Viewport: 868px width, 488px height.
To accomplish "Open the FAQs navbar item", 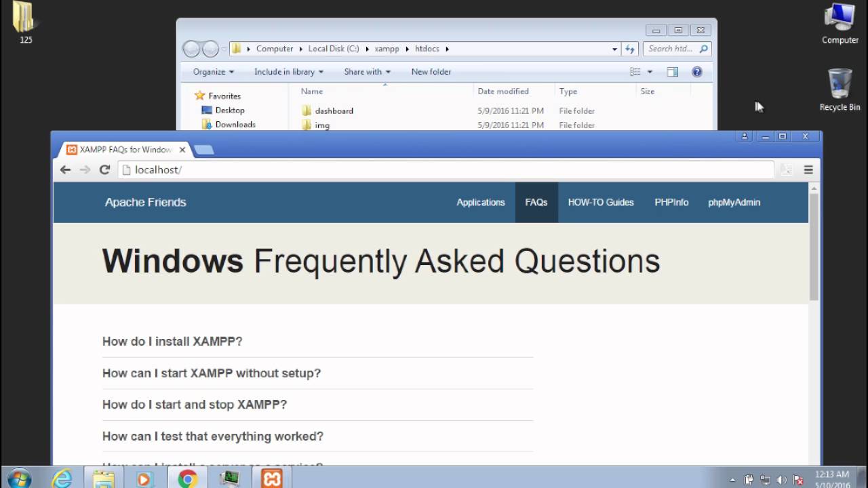I will pos(536,202).
